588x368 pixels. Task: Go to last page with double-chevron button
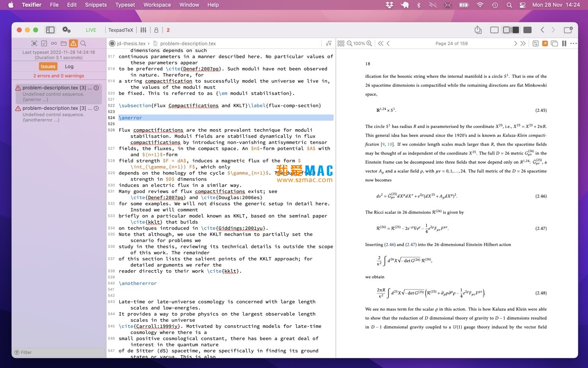523,43
